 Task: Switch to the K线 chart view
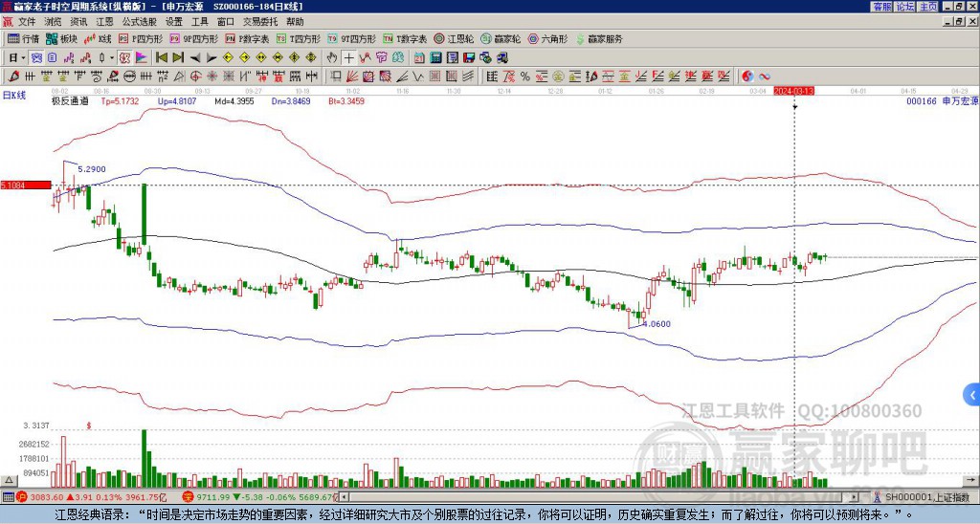point(97,38)
